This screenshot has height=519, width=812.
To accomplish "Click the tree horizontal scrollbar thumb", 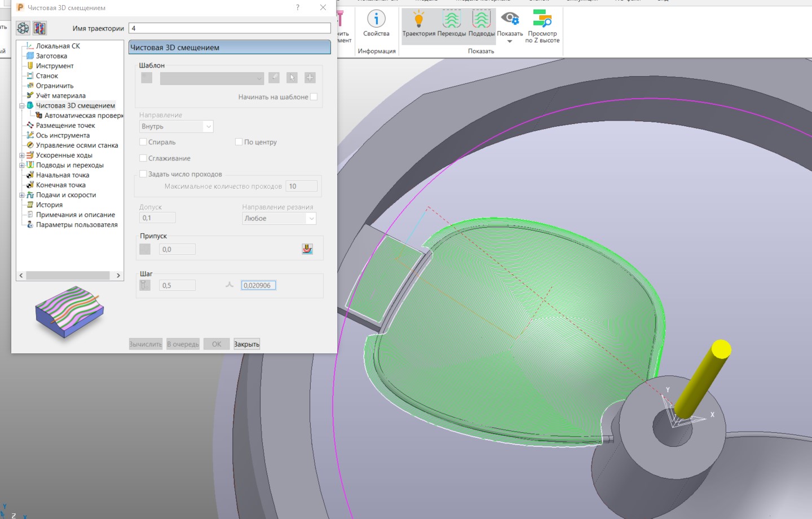I will [x=68, y=276].
